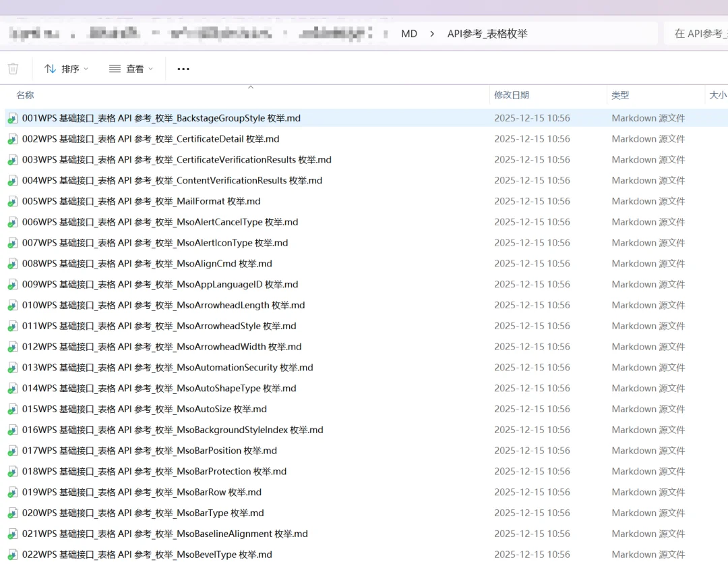
Task: Click Markdown 源文件 type of 022WPS MsoBevelType
Action: point(648,555)
